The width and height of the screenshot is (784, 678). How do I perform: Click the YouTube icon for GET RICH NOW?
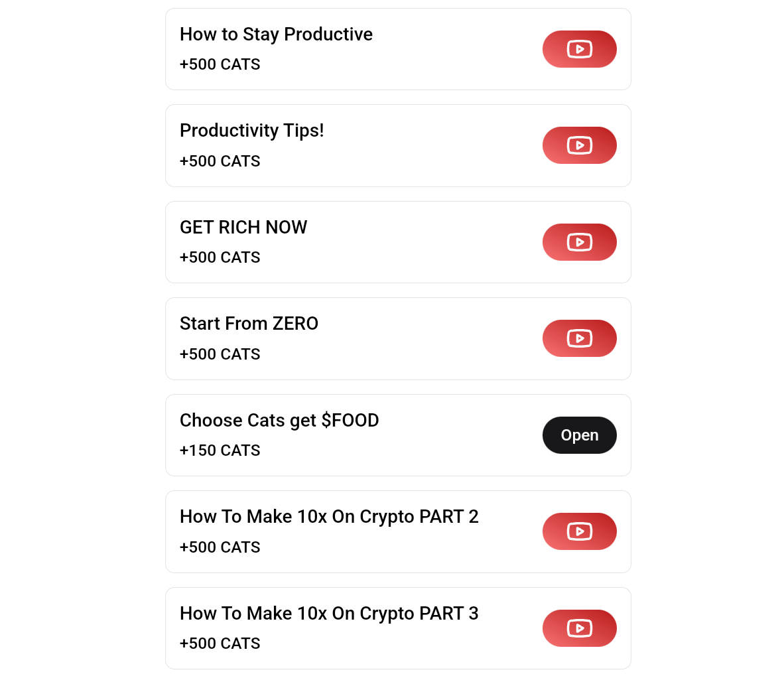pos(579,242)
